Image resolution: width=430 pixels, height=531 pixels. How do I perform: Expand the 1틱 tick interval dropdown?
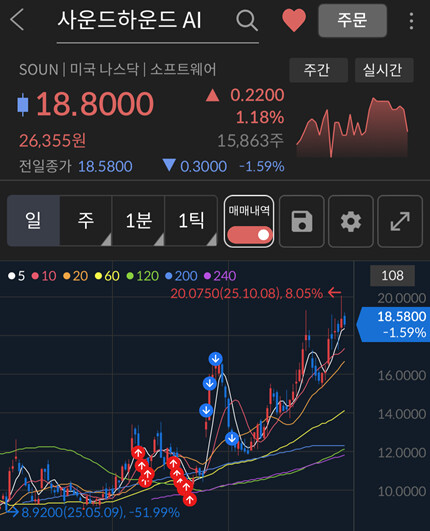point(191,220)
